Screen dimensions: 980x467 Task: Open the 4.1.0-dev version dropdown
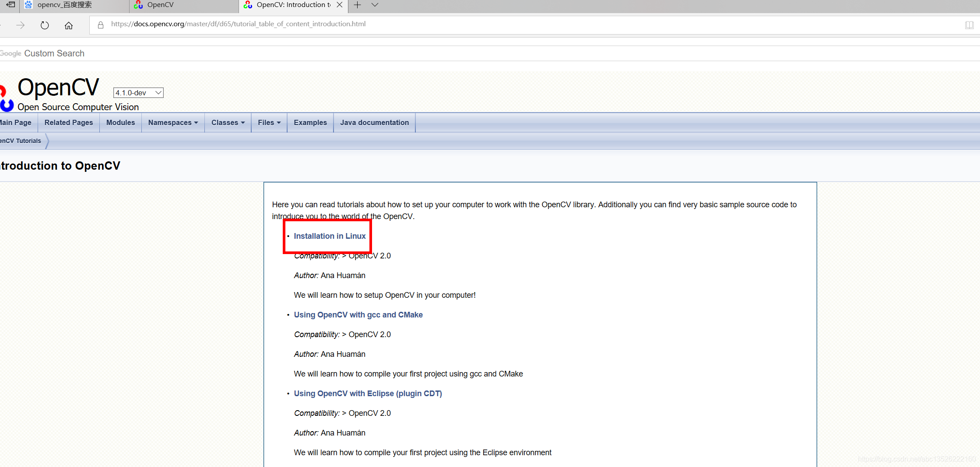point(138,93)
